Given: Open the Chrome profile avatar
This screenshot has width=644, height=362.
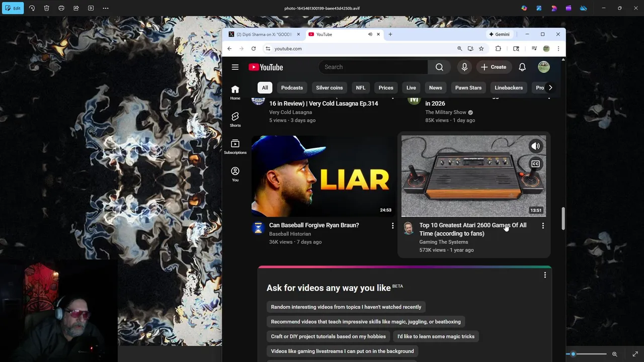Looking at the screenshot, I should coord(546,49).
